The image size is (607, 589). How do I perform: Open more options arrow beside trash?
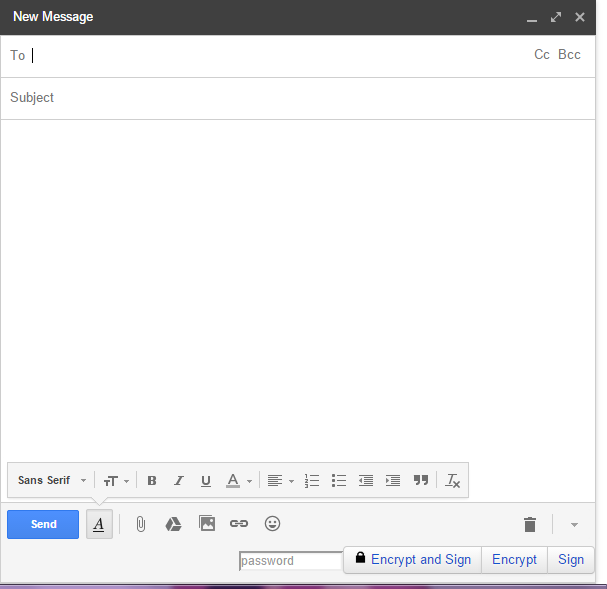point(574,524)
